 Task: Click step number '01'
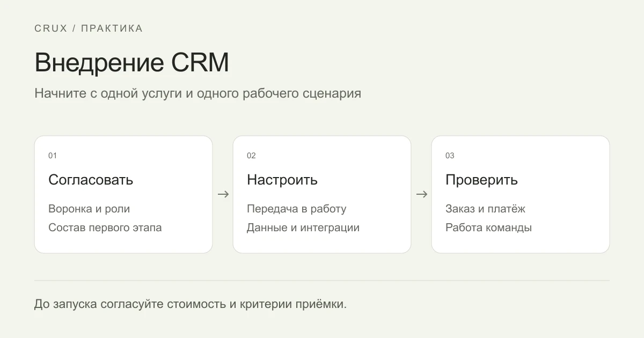pos(53,156)
